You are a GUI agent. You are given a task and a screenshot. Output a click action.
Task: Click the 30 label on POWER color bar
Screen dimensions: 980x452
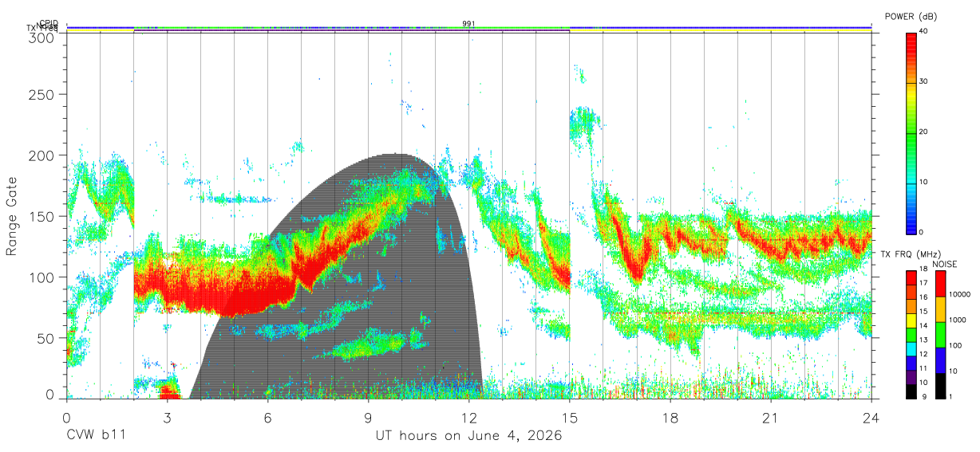[925, 81]
